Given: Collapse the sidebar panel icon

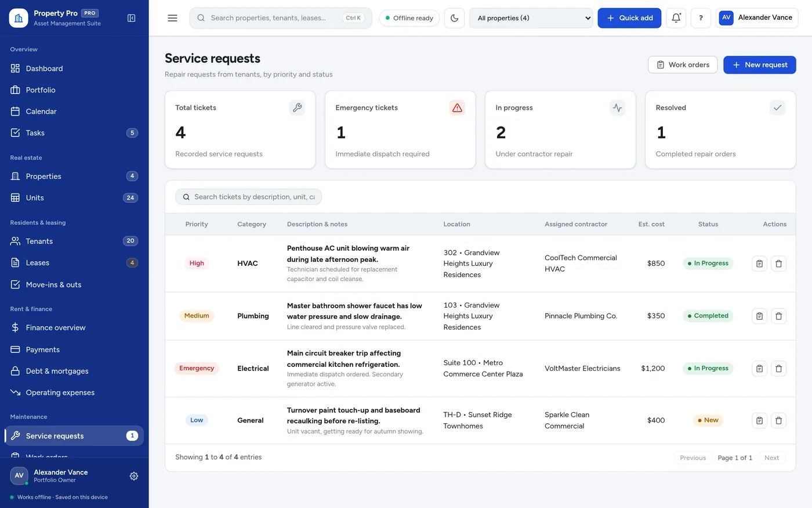Looking at the screenshot, I should pyautogui.click(x=132, y=18).
